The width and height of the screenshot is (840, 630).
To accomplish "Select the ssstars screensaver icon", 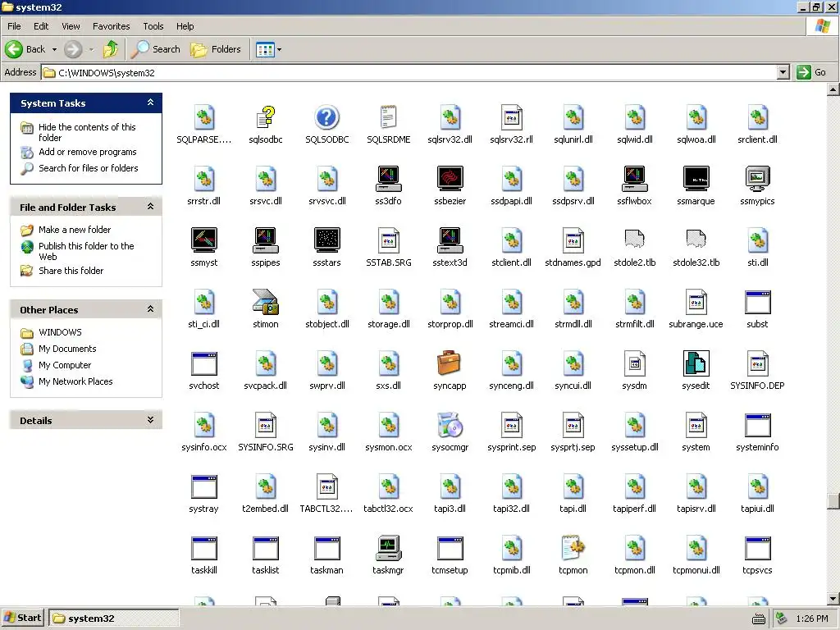I will click(x=326, y=240).
